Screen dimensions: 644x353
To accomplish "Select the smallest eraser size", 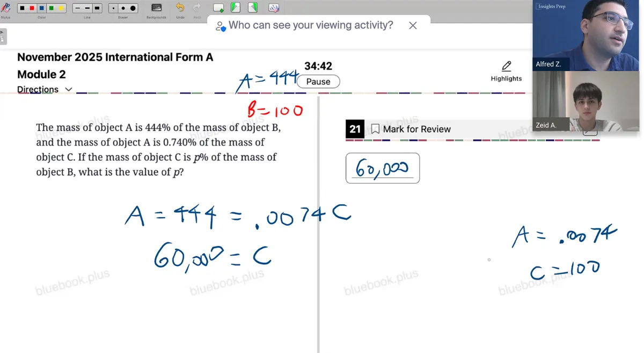I will point(113,9).
